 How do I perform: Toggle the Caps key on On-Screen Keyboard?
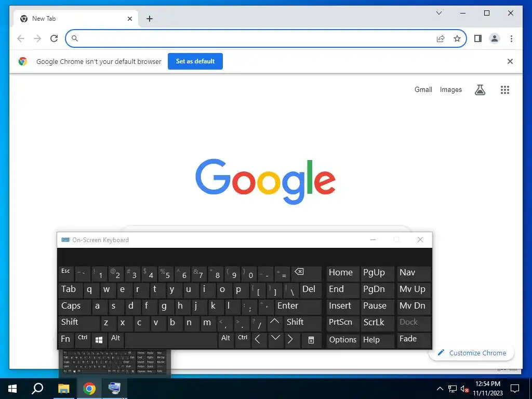tap(74, 307)
